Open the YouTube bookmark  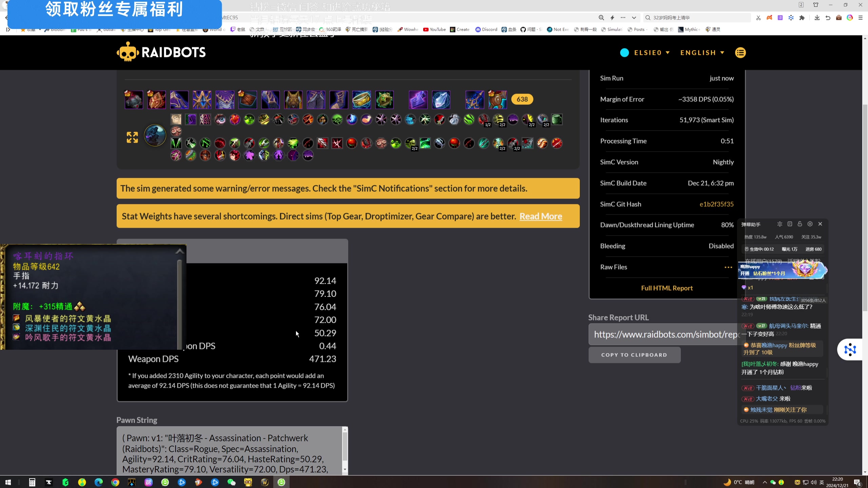(434, 29)
